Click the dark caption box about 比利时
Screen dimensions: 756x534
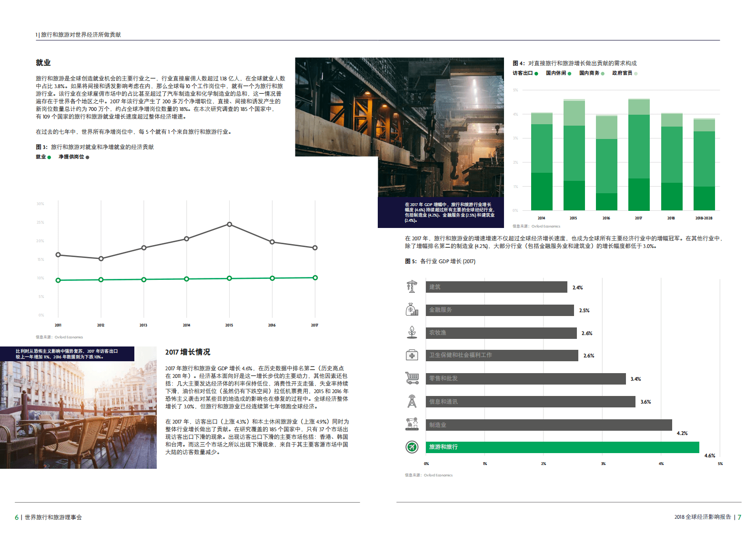pos(67,354)
